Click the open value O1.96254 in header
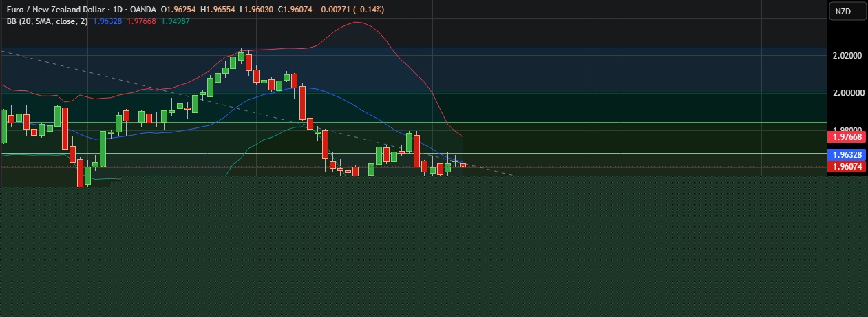Screen dimensions: 868x317 (180, 10)
